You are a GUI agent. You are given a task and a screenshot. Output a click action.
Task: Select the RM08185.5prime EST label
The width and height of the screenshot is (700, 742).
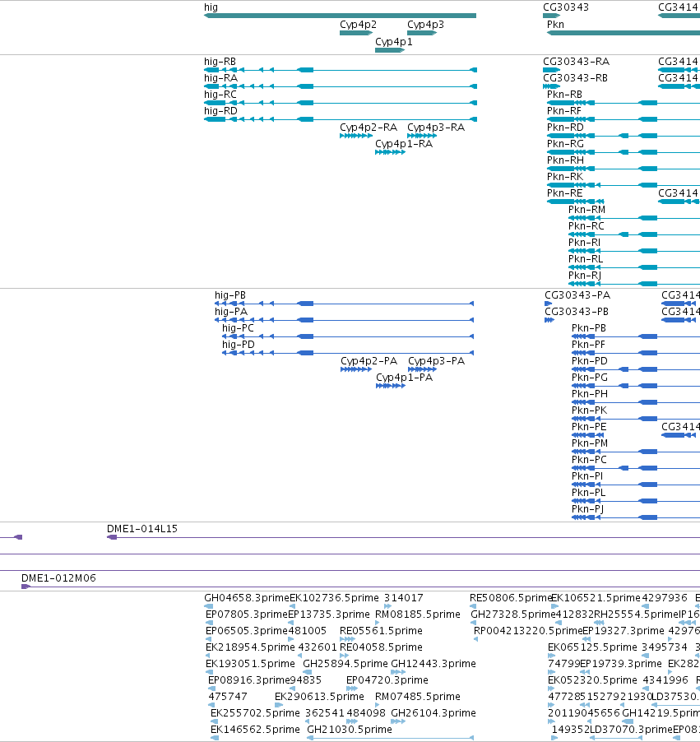417,614
